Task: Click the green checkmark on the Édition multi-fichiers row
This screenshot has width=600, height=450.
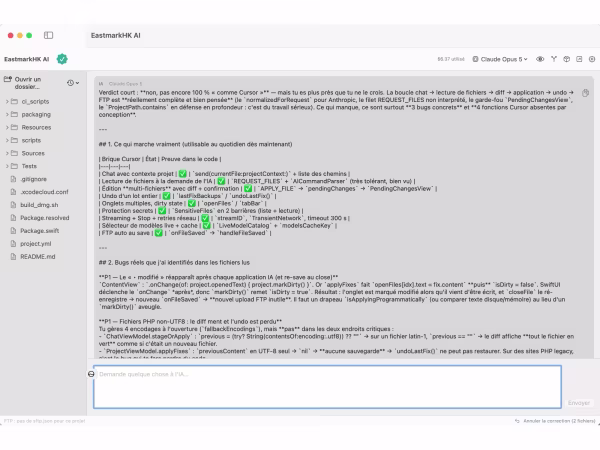Action: 248,188
